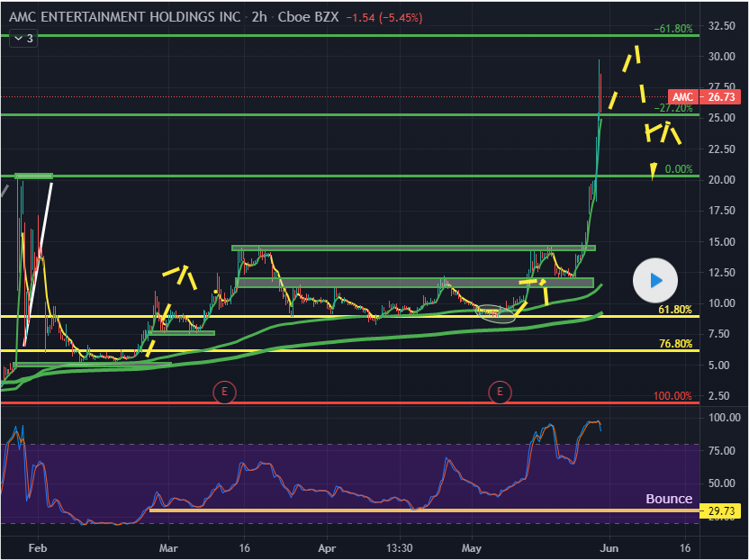Viewport: 749px width, 560px height.
Task: Select the 76.80% Fibonacci label
Action: coord(675,344)
